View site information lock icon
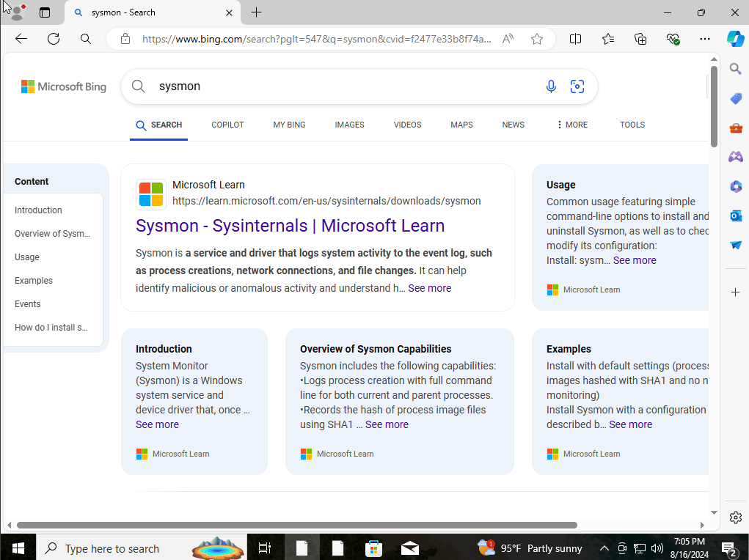749x560 pixels. click(x=125, y=39)
